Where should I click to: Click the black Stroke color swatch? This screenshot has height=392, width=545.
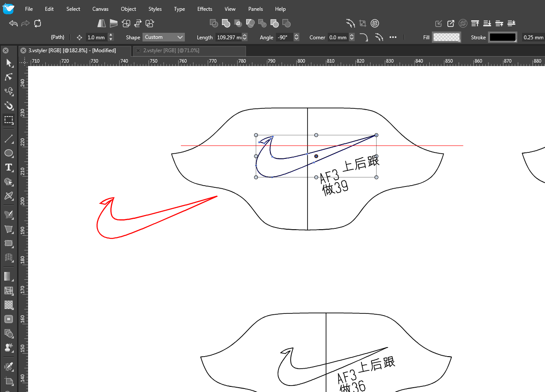pos(502,38)
